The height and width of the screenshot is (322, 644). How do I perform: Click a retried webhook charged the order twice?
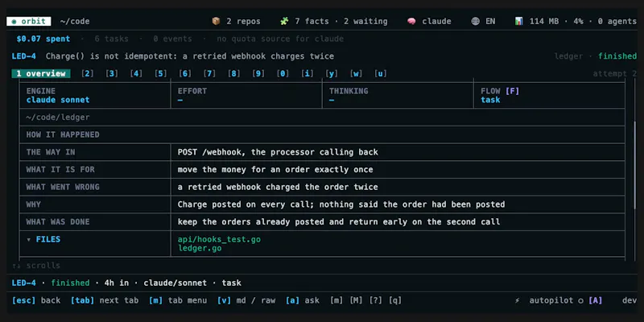pyautogui.click(x=278, y=188)
